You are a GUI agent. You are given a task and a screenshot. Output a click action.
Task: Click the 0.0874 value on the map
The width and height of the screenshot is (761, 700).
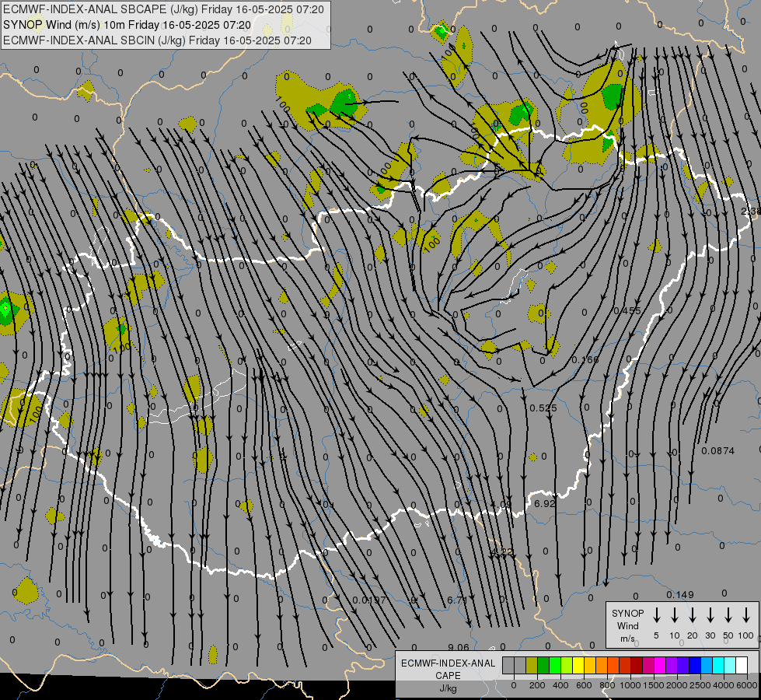(x=717, y=451)
